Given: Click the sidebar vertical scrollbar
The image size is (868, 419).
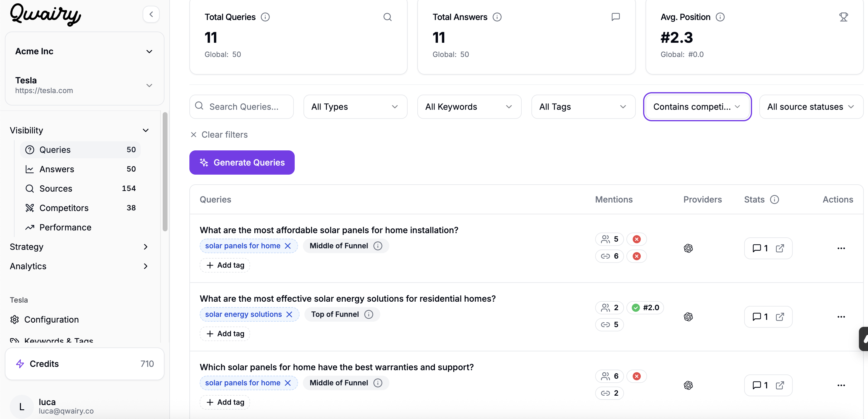Looking at the screenshot, I should 165,172.
